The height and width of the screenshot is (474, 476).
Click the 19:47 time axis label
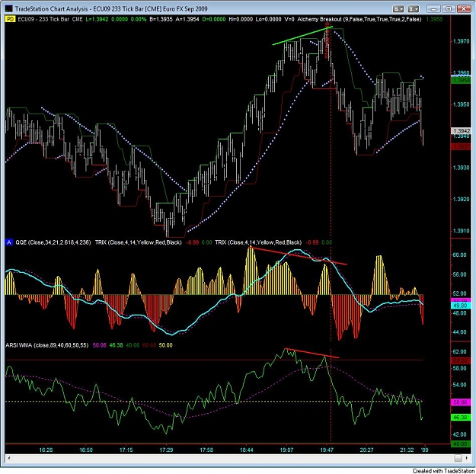[x=326, y=450]
